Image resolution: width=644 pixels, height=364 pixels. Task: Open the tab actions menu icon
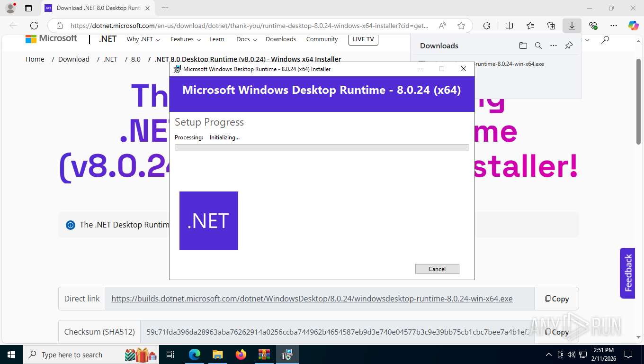point(28,8)
